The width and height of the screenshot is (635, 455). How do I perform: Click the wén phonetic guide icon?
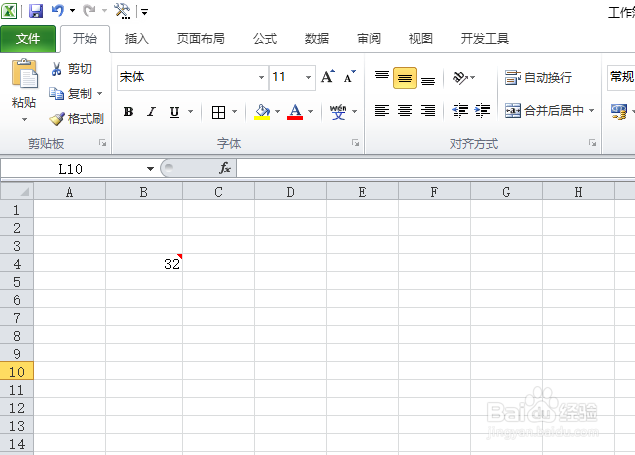pyautogui.click(x=338, y=111)
